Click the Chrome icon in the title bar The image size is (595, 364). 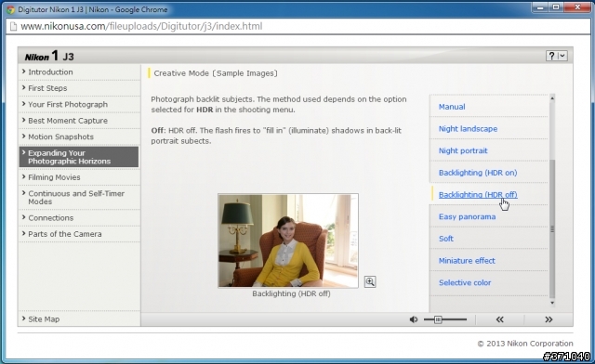(10, 10)
